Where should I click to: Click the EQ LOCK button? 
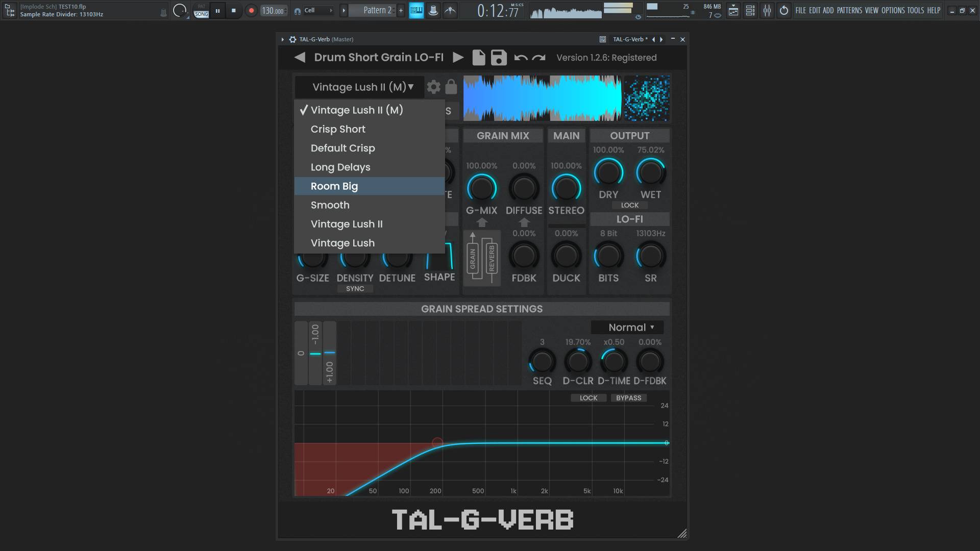tap(588, 398)
